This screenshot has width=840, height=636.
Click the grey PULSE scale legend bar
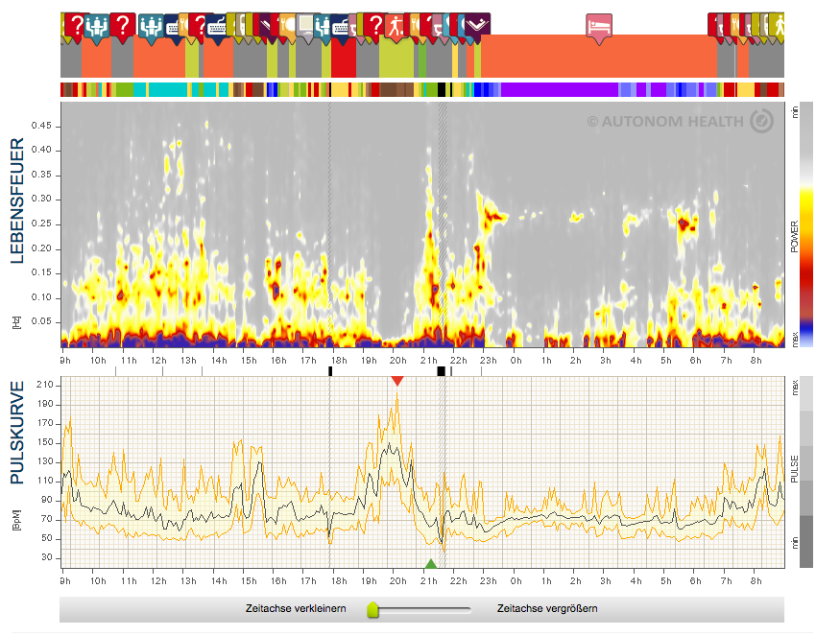tap(806, 472)
